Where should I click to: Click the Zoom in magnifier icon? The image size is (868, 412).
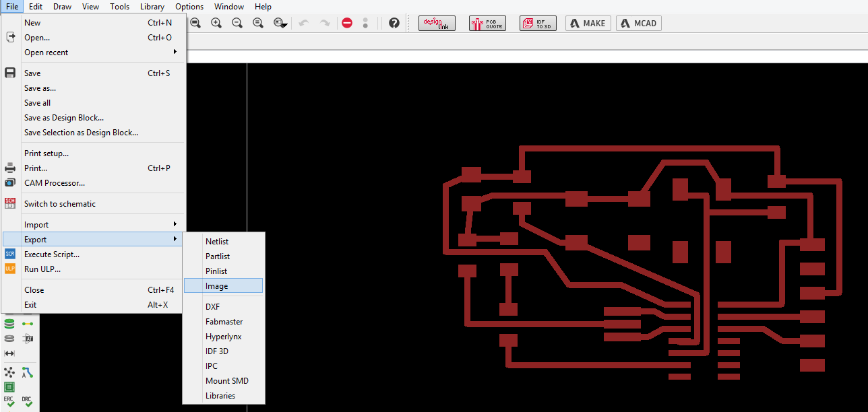click(x=216, y=23)
